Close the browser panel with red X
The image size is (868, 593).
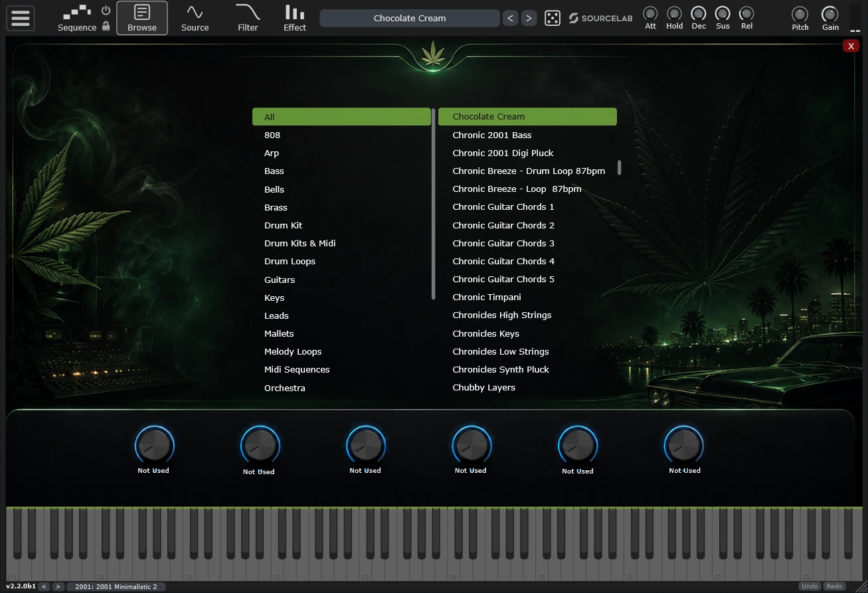coord(851,46)
